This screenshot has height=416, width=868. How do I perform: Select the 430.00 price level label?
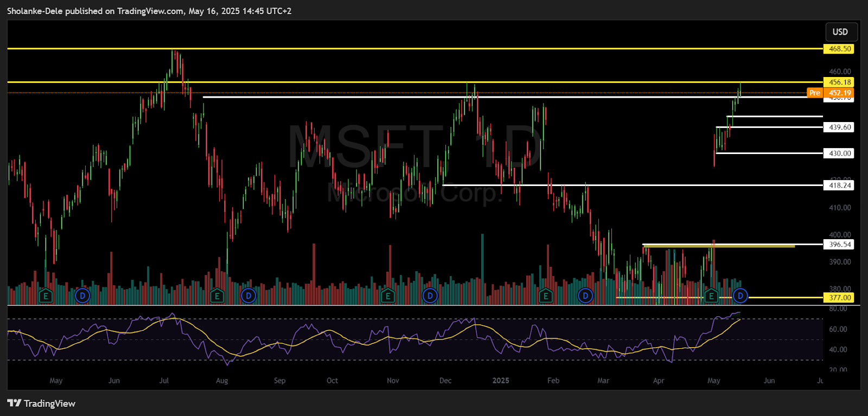[x=839, y=153]
